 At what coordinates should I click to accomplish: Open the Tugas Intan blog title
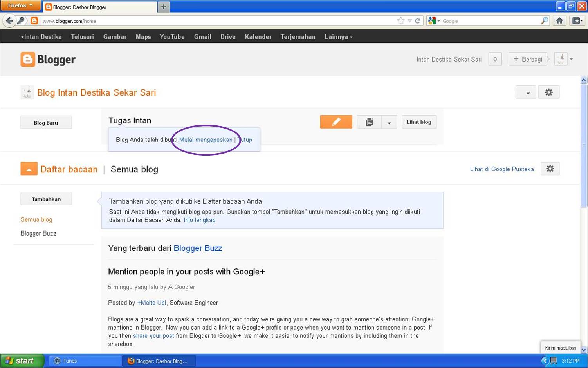(x=130, y=121)
